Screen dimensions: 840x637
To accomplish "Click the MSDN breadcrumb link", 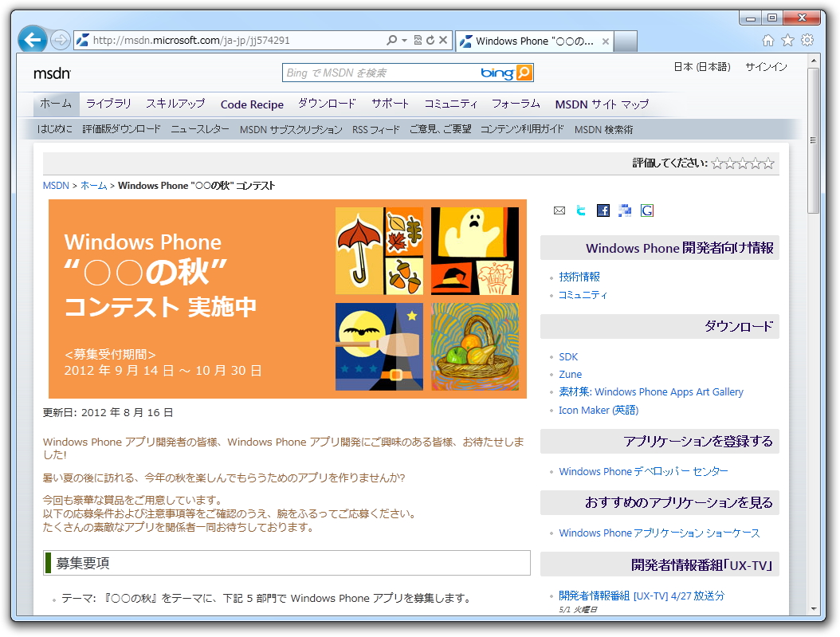I will point(56,186).
